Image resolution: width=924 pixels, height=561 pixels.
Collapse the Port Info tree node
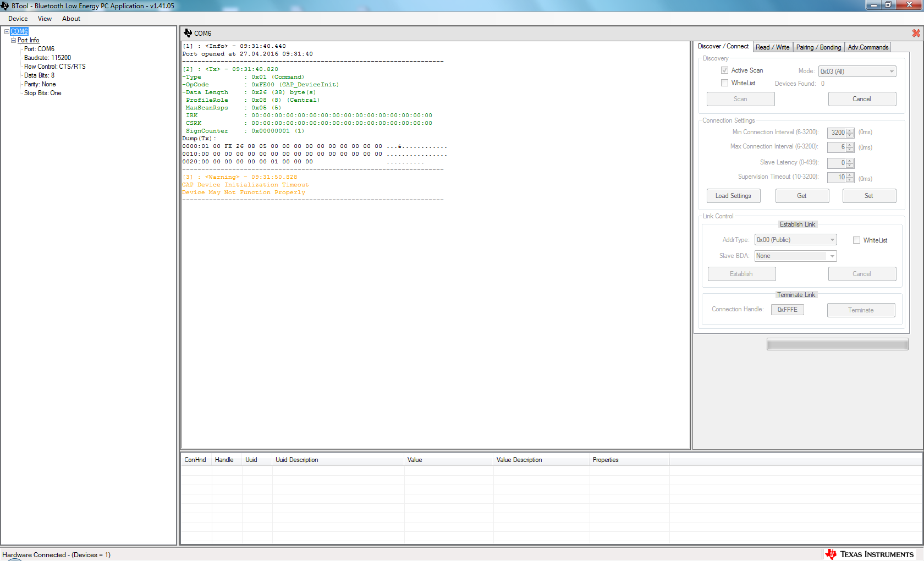(14, 40)
